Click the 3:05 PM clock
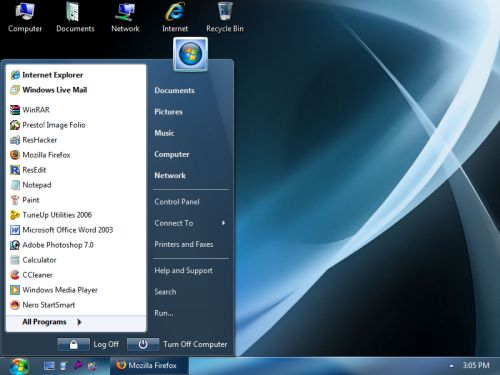Image resolution: width=500 pixels, height=375 pixels. tap(476, 365)
